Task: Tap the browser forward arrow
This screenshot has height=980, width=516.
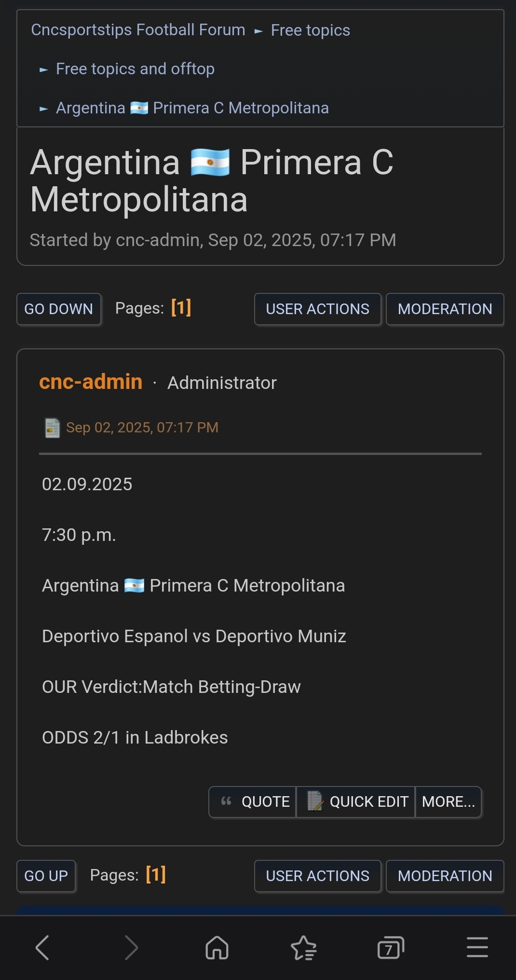Action: pos(131,947)
